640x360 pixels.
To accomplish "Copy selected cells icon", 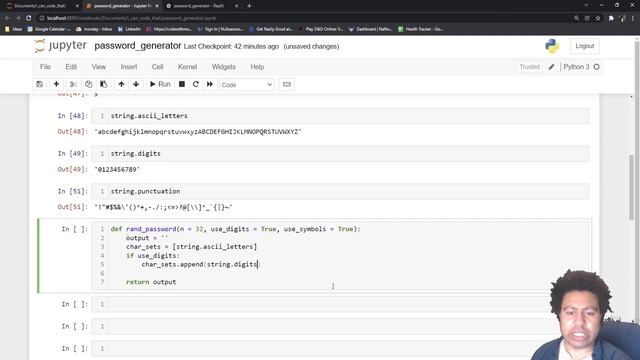I will coord(89,84).
